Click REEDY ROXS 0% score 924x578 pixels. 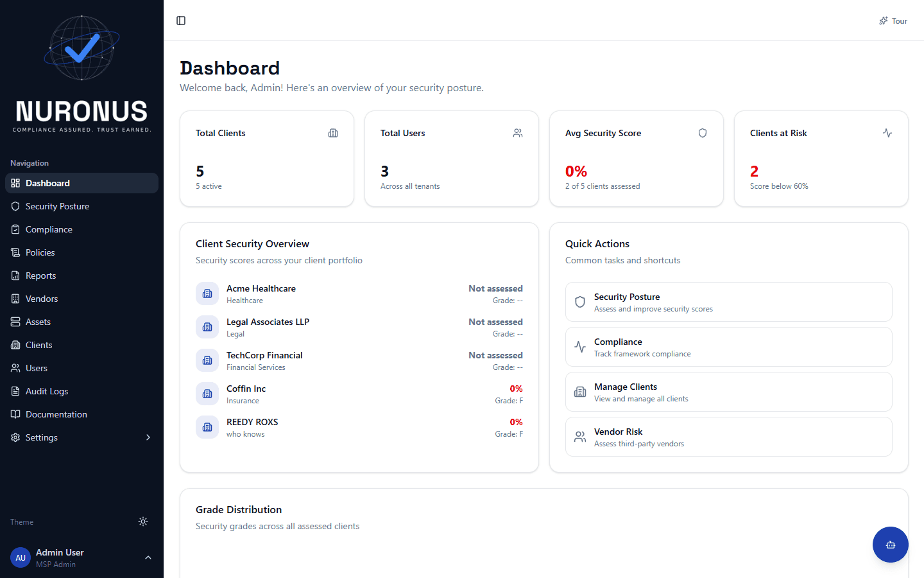coord(516,422)
